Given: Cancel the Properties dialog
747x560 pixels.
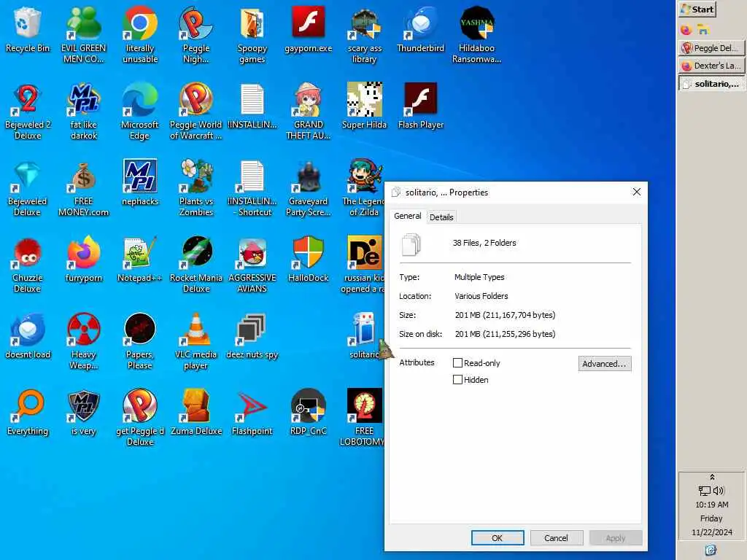Looking at the screenshot, I should [x=556, y=537].
